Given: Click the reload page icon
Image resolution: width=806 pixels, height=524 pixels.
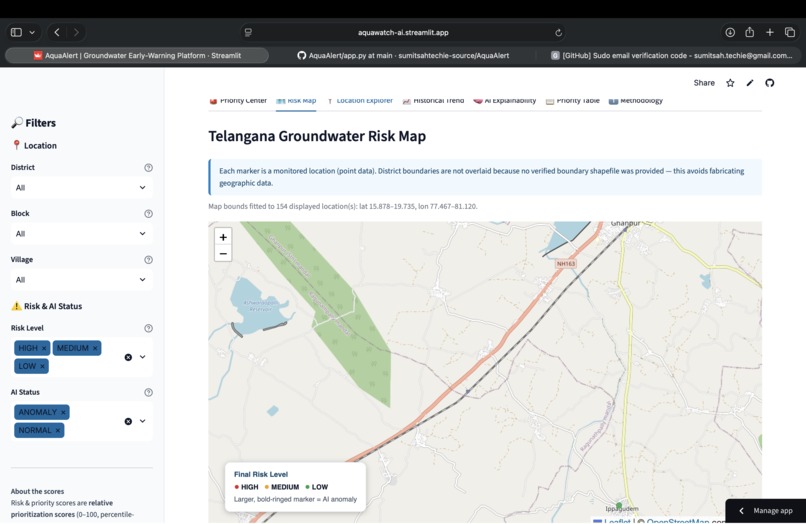Looking at the screenshot, I should point(558,32).
